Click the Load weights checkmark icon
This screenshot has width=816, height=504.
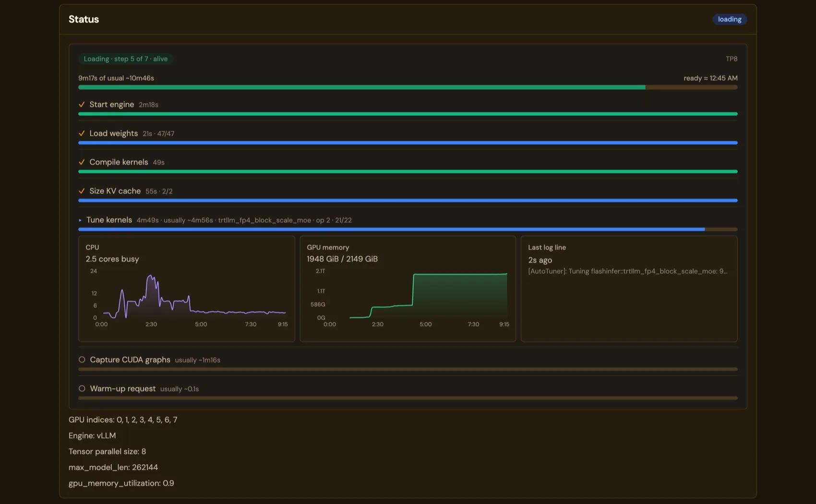[82, 133]
